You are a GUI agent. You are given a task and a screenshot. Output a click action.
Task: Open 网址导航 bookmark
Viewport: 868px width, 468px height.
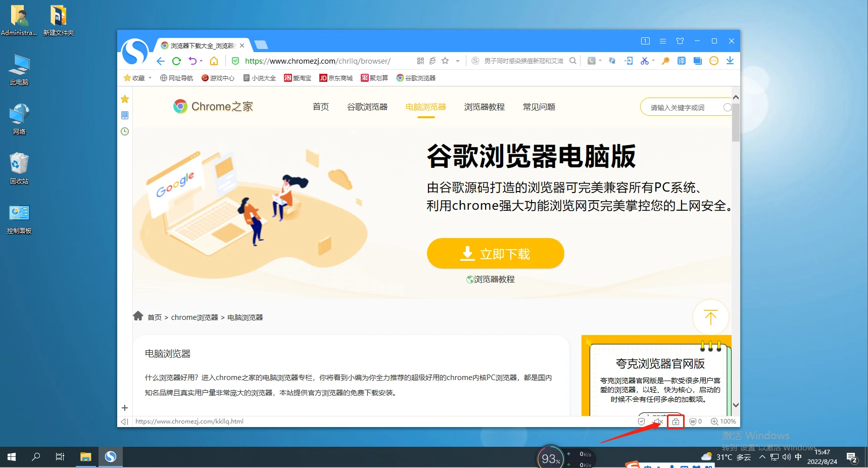(177, 78)
